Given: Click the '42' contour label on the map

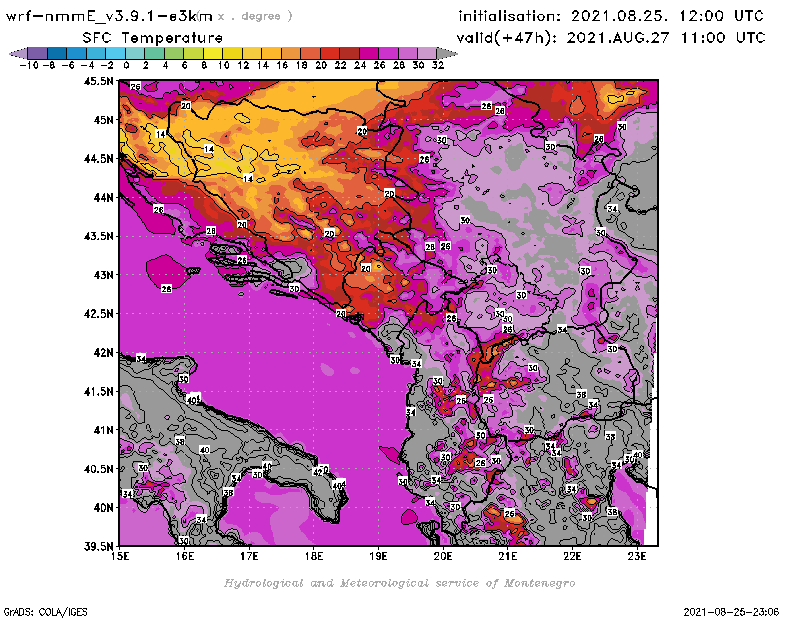Looking at the screenshot, I should (x=318, y=472).
